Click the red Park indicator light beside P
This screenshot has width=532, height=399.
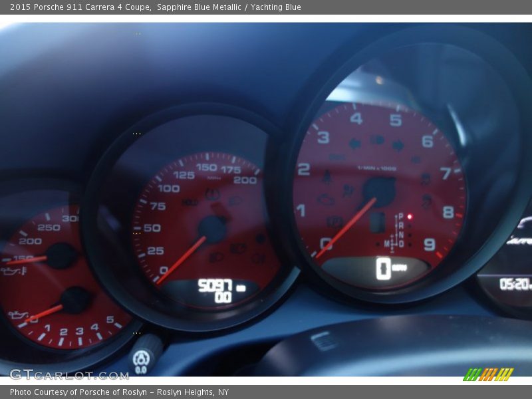coord(410,217)
